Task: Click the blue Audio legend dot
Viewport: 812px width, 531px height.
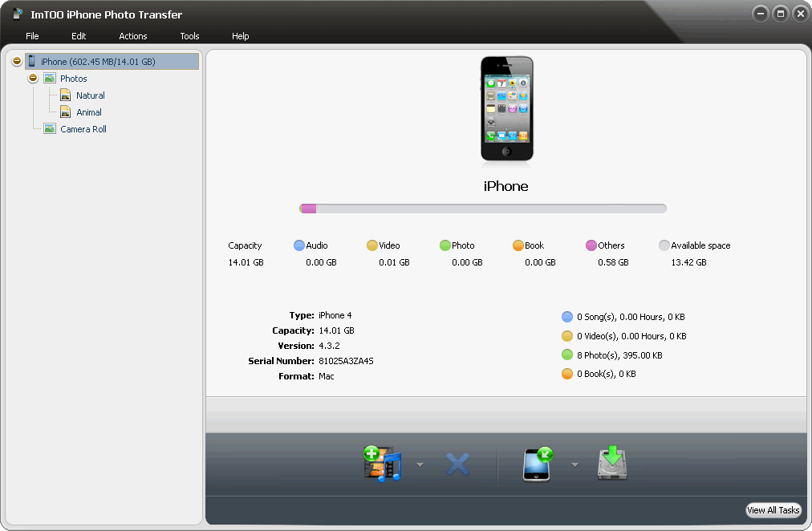Action: pyautogui.click(x=298, y=245)
